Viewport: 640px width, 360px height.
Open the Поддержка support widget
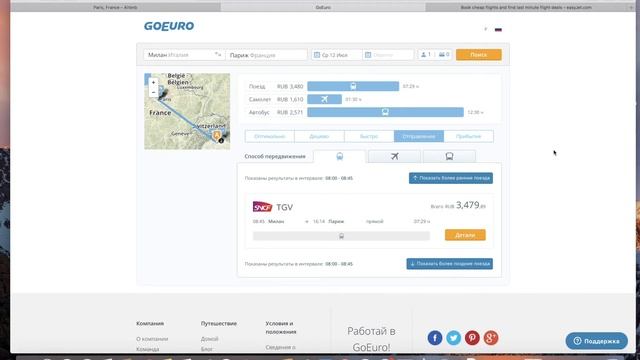click(x=596, y=341)
